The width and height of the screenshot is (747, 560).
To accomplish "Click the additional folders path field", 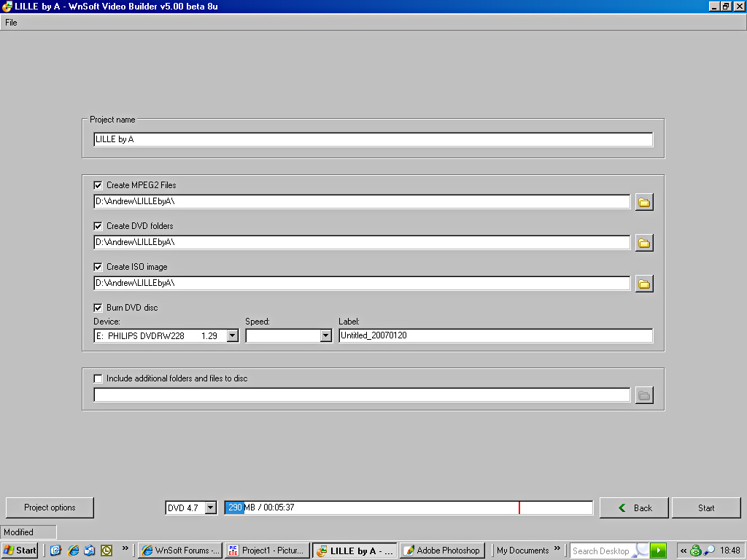I will (x=362, y=394).
